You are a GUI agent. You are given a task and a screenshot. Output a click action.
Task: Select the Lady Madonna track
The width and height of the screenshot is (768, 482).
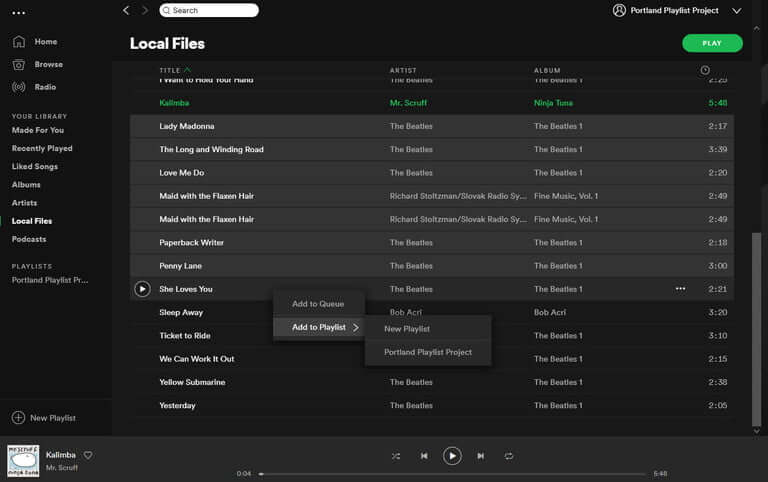coord(432,126)
